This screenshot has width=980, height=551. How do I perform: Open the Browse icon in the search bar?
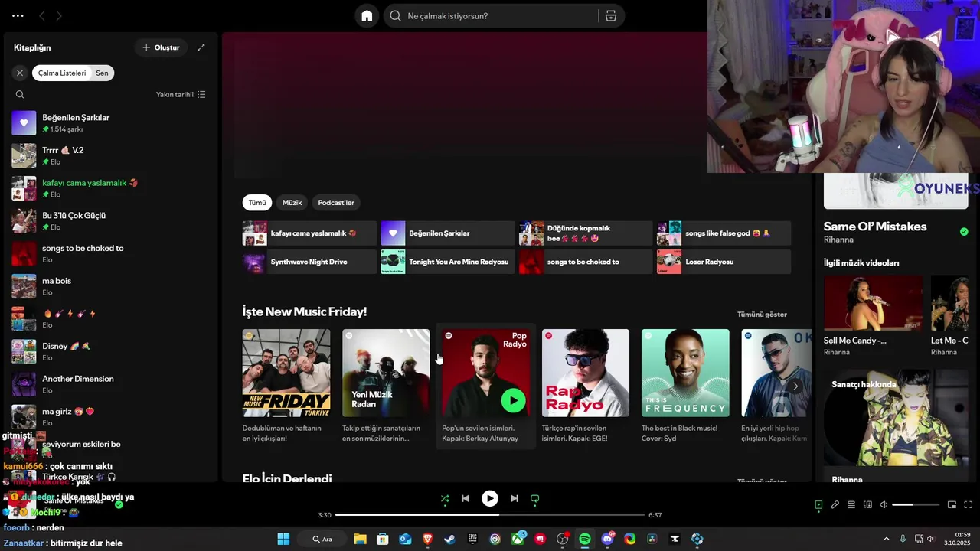pyautogui.click(x=611, y=16)
